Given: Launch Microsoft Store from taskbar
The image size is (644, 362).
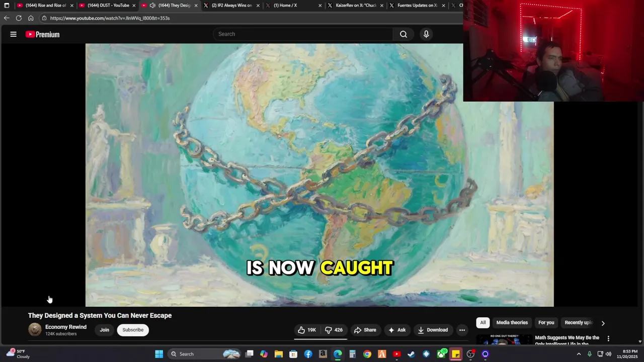Looking at the screenshot, I should [293, 354].
